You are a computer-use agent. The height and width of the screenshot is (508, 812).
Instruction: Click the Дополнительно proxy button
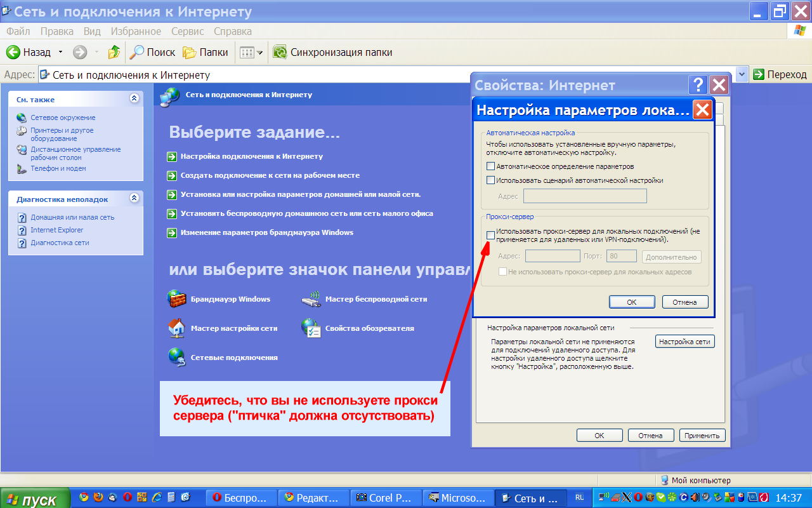click(672, 257)
